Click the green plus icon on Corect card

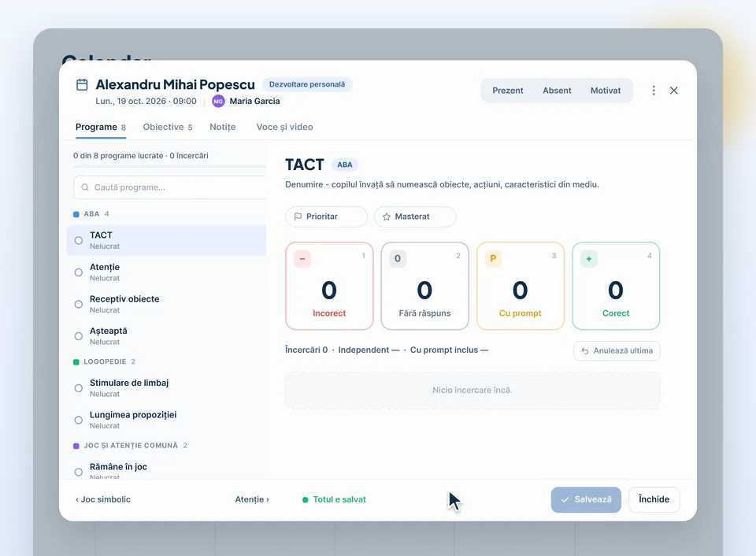[x=589, y=259]
